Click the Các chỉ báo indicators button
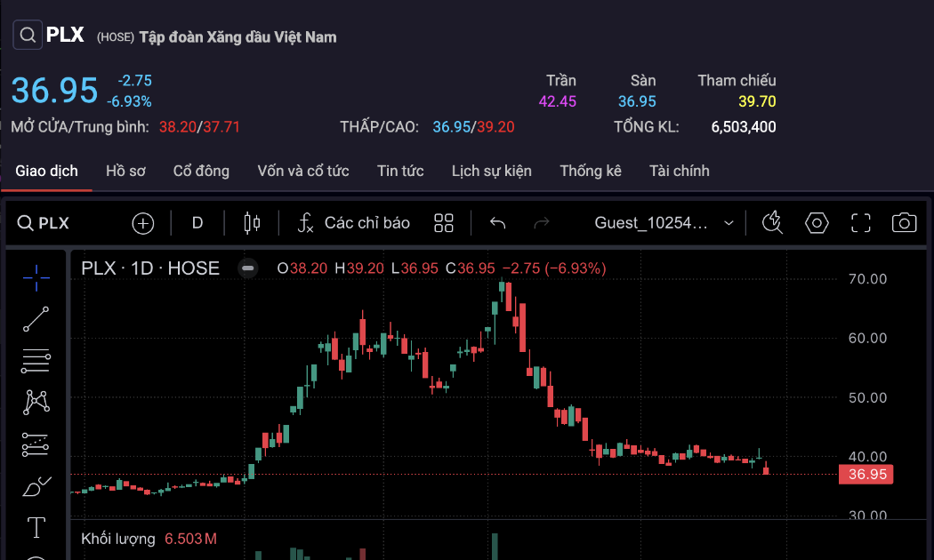 point(353,223)
